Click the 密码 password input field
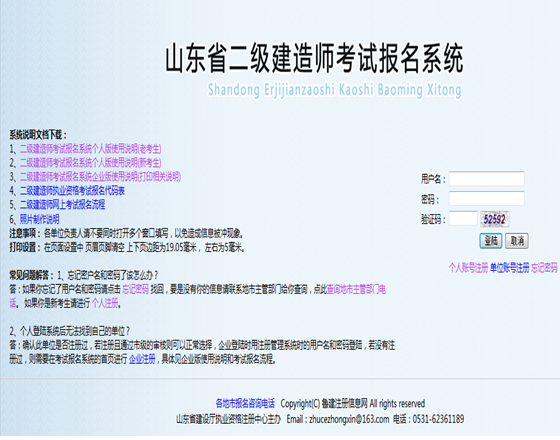Image resolution: width=560 pixels, height=440 pixels. coord(486,199)
